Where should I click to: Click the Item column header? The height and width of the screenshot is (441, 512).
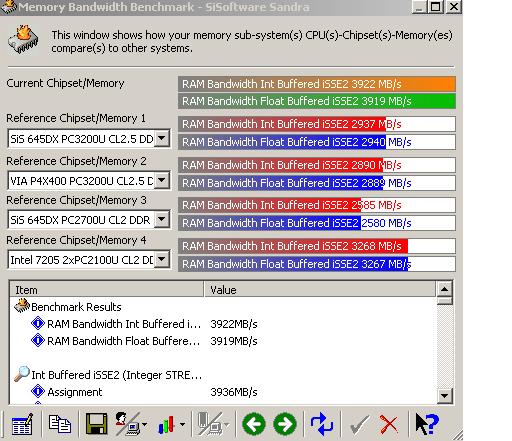click(x=106, y=289)
